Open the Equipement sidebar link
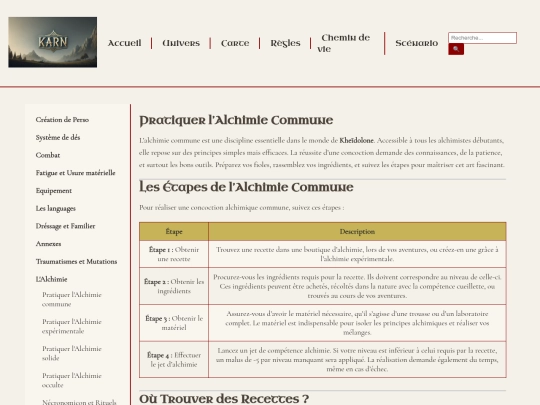This screenshot has width=540, height=405. 54,191
